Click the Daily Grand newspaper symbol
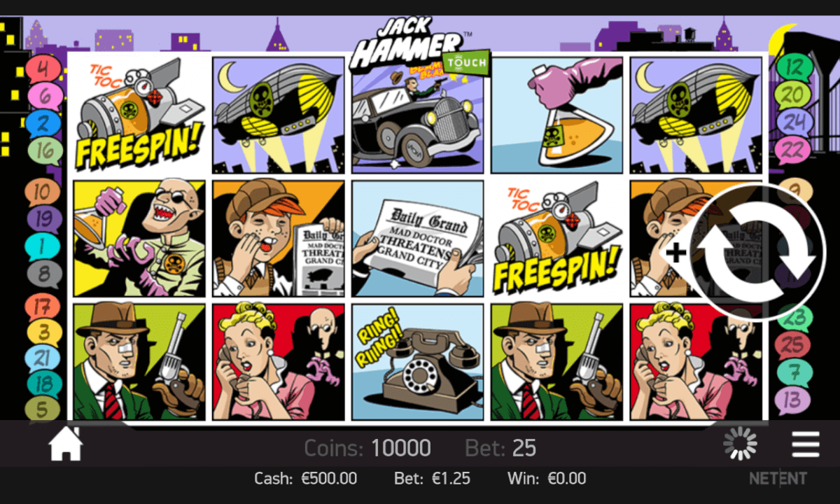The width and height of the screenshot is (840, 504). tap(418, 239)
